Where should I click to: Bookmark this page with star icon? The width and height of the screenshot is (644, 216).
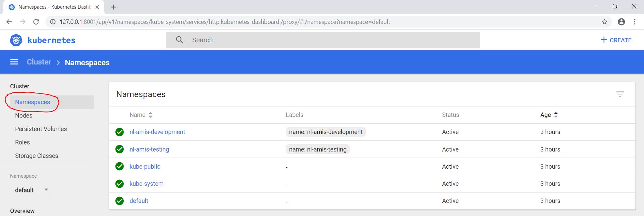[604, 22]
